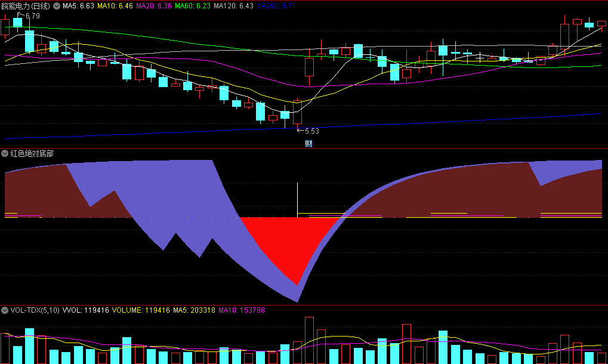Select the volume MA5: 203318 value
608x364 pixels.
(194, 310)
